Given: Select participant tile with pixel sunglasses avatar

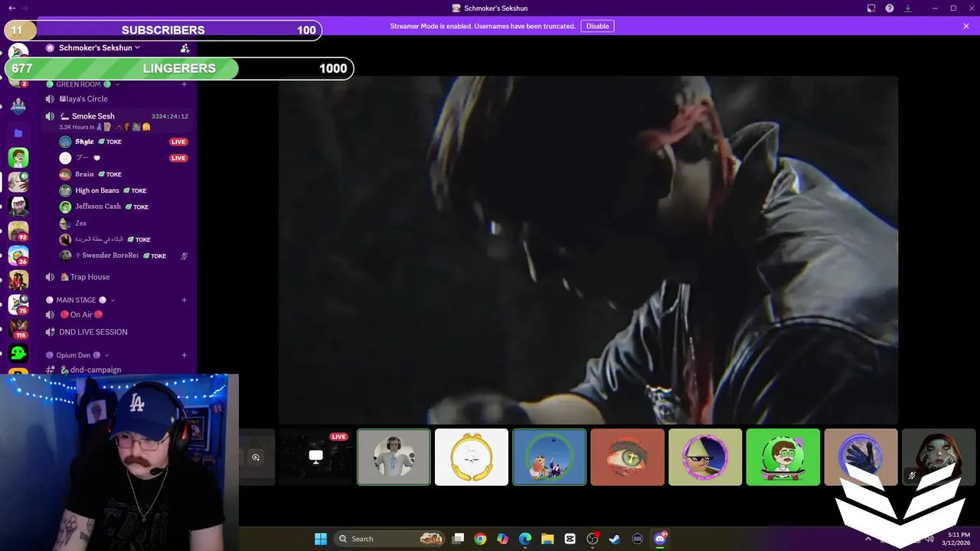Looking at the screenshot, I should pyautogui.click(x=705, y=457).
